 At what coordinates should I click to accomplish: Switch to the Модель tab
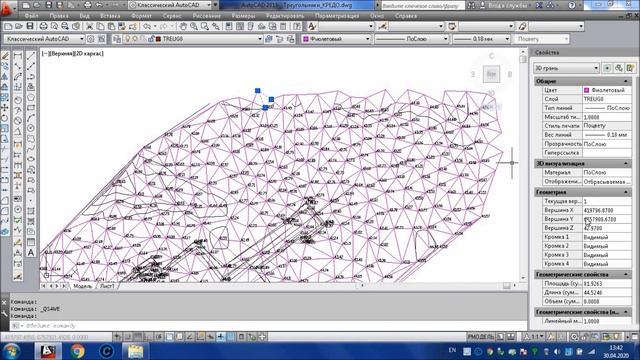[82, 286]
